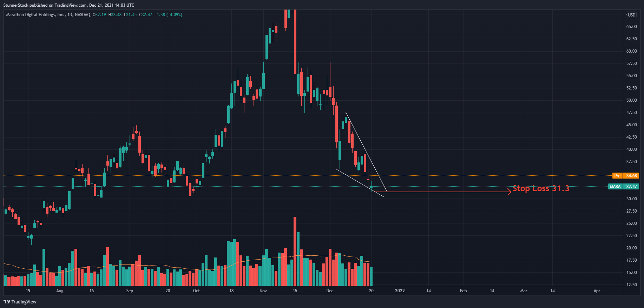Screen dimensions: 644x308
Task: Click the Mar label on time axis
Action: [524, 291]
